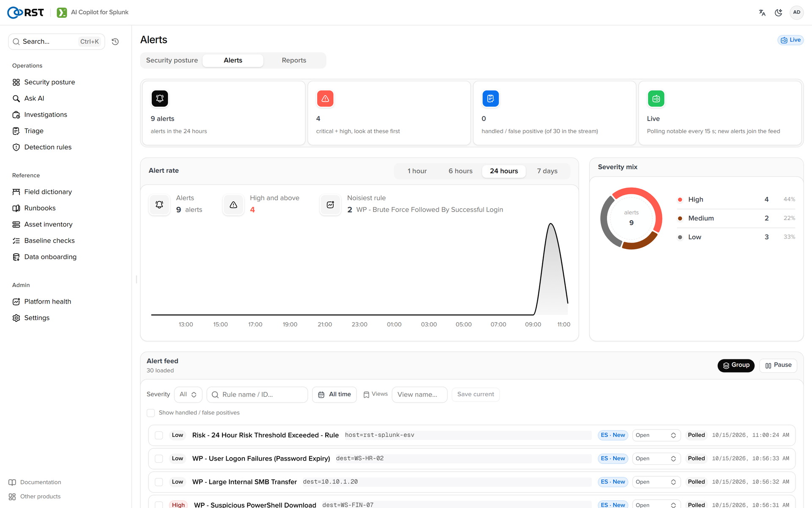Pause the alert feed
The image size is (812, 508).
(x=778, y=365)
